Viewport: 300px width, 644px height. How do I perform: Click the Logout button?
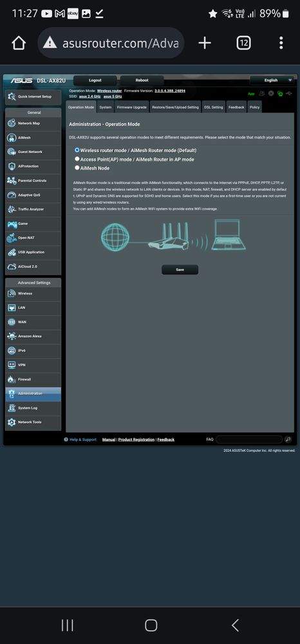point(95,81)
